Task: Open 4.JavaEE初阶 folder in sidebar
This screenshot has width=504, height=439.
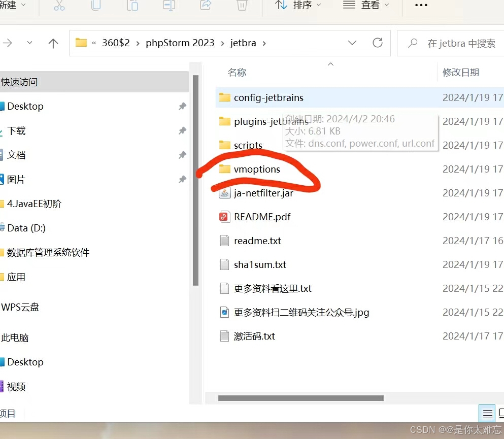Action: [33, 204]
